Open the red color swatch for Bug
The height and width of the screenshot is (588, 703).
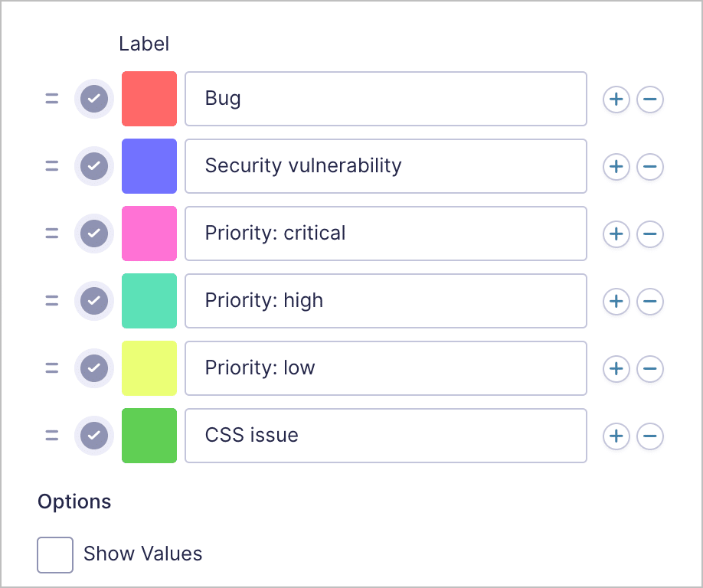coord(149,99)
